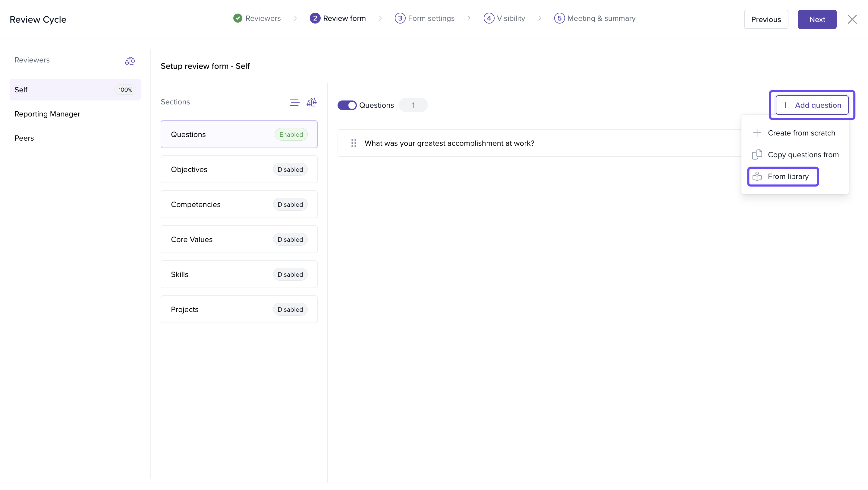868x490 pixels.
Task: Select From library menu option
Action: point(788,177)
